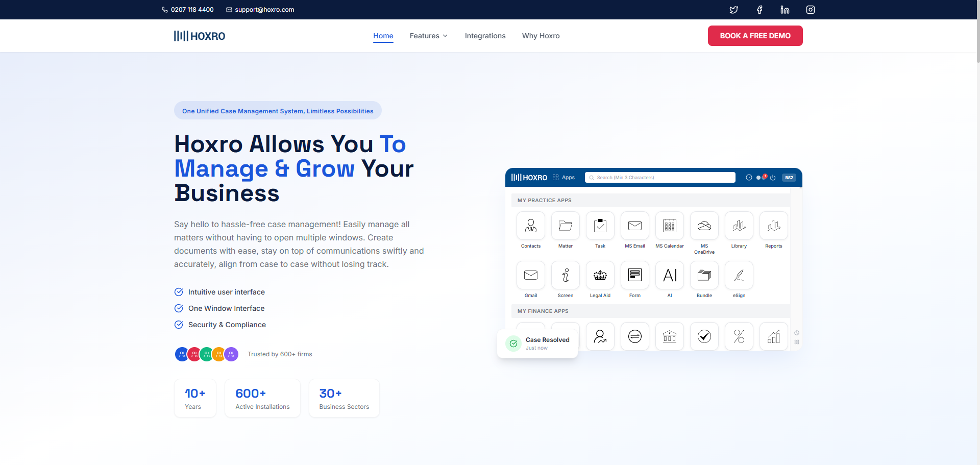Click the search field in the mockup
This screenshot has width=980, height=465.
tap(660, 178)
